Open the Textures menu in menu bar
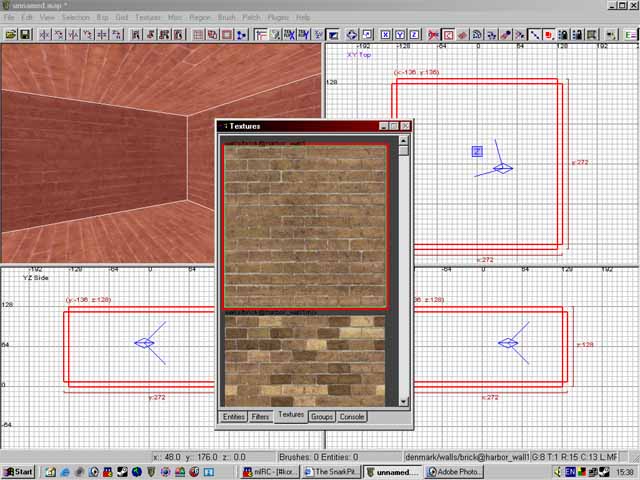This screenshot has width=640, height=480. coord(147,18)
